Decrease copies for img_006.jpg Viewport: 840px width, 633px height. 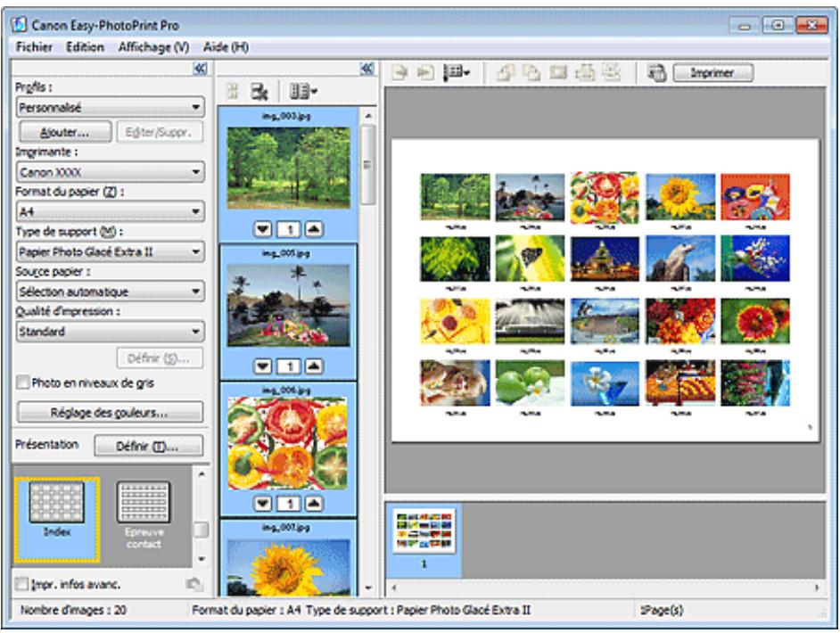pos(262,504)
